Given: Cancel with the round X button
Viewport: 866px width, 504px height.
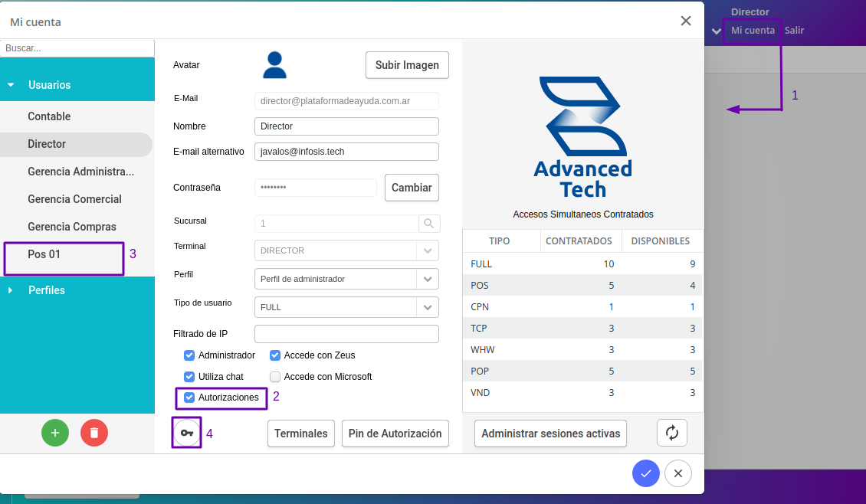Looking at the screenshot, I should coord(678,473).
